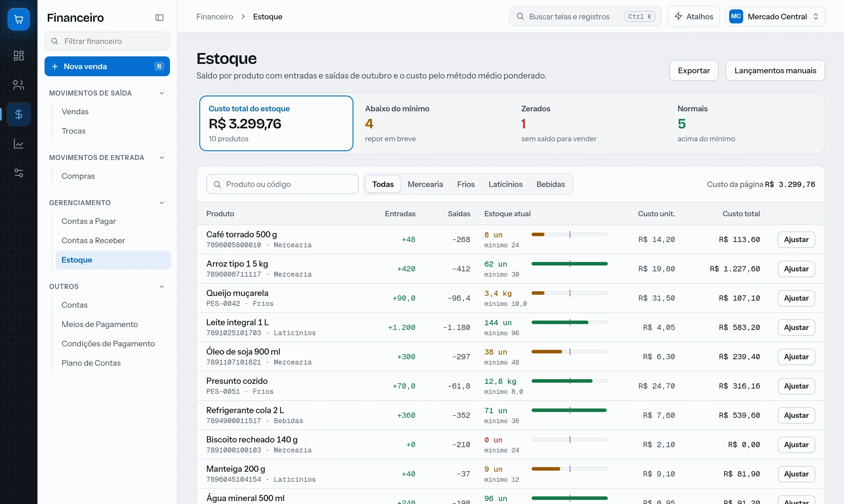Collapse the Movimentos de Saída section
Screen dimensions: 844x504
pos(162,93)
